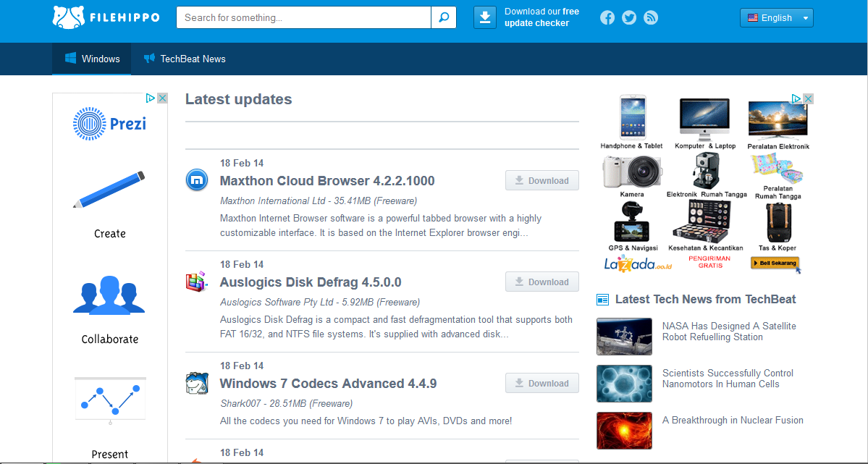Open the NASA satellite refueling station article
The width and height of the screenshot is (868, 464).
(x=728, y=331)
